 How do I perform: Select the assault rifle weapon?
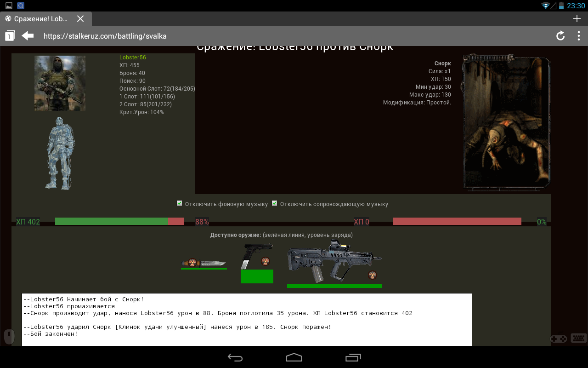click(x=334, y=262)
